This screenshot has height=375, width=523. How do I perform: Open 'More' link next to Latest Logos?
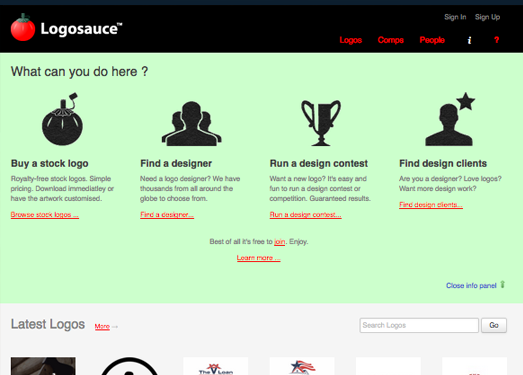pos(102,326)
